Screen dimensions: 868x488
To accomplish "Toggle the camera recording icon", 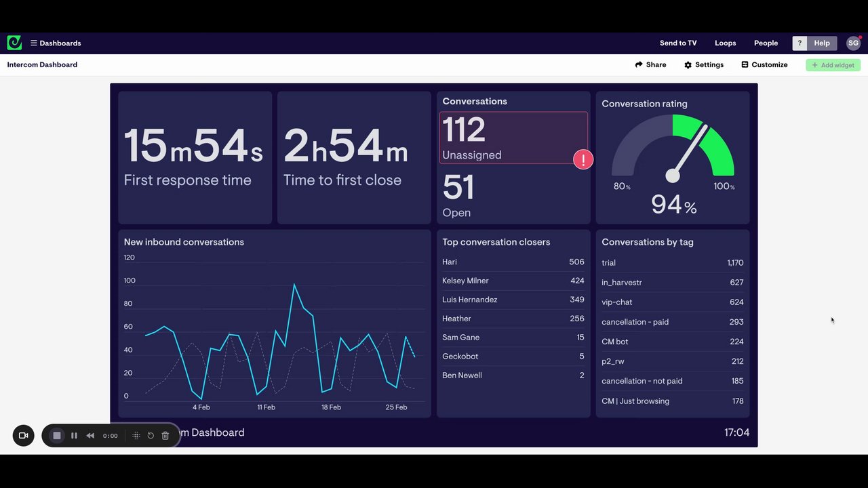I will pos(23,435).
